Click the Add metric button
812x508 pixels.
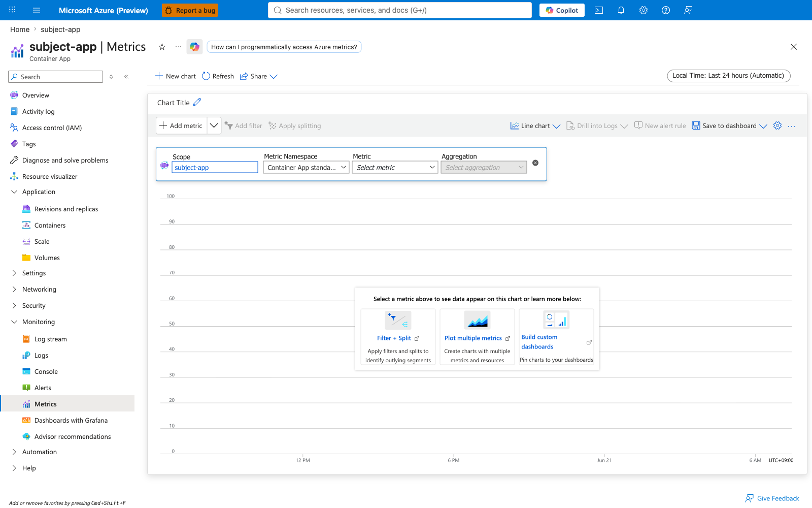(x=181, y=125)
